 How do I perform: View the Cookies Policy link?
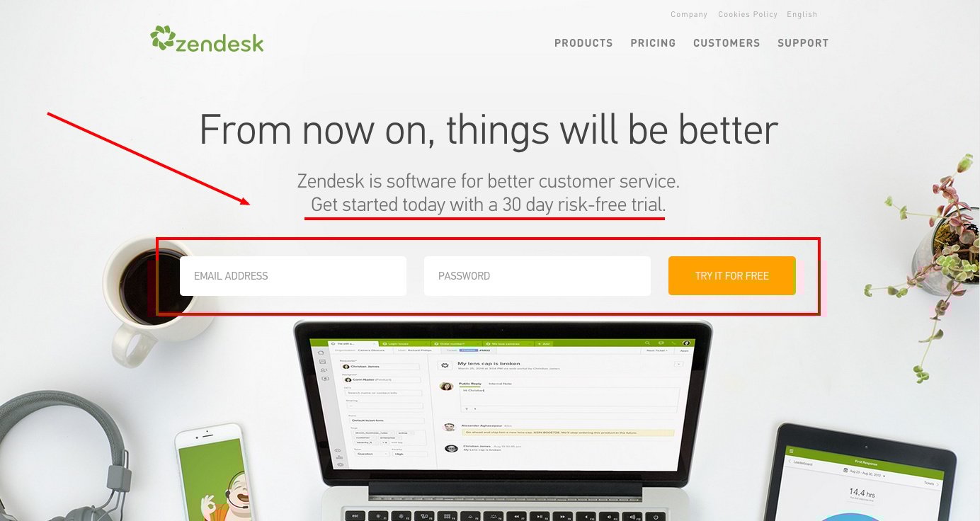coord(748,14)
